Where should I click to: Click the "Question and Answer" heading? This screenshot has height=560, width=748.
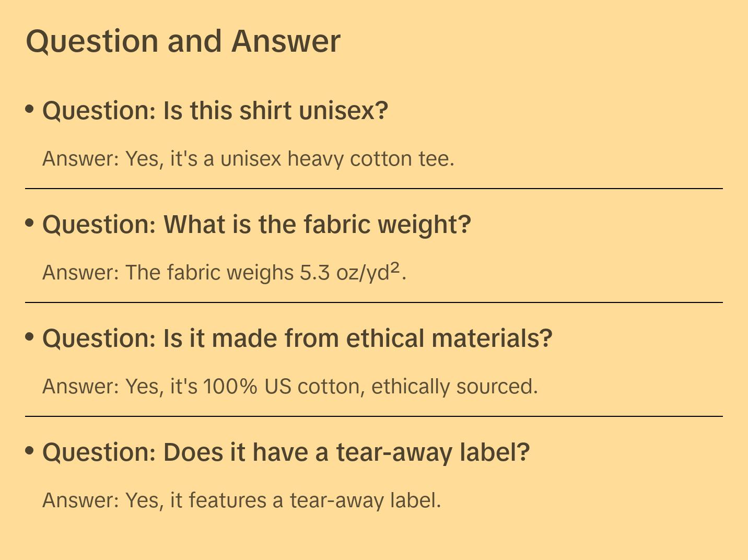183,41
